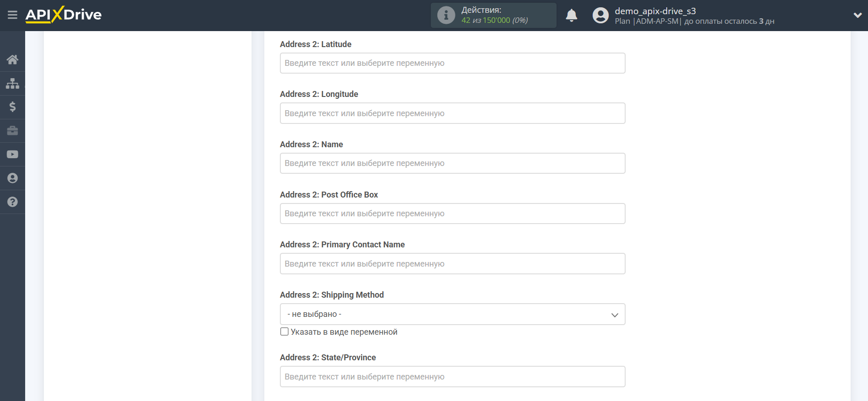Open the billing dollar icon

point(12,107)
